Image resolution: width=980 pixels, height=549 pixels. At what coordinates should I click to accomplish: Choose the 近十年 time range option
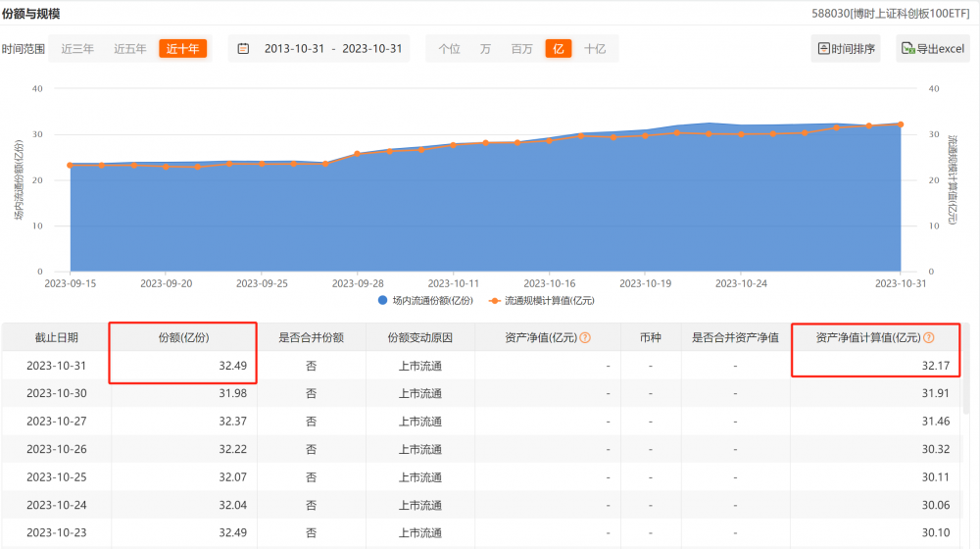coord(182,49)
